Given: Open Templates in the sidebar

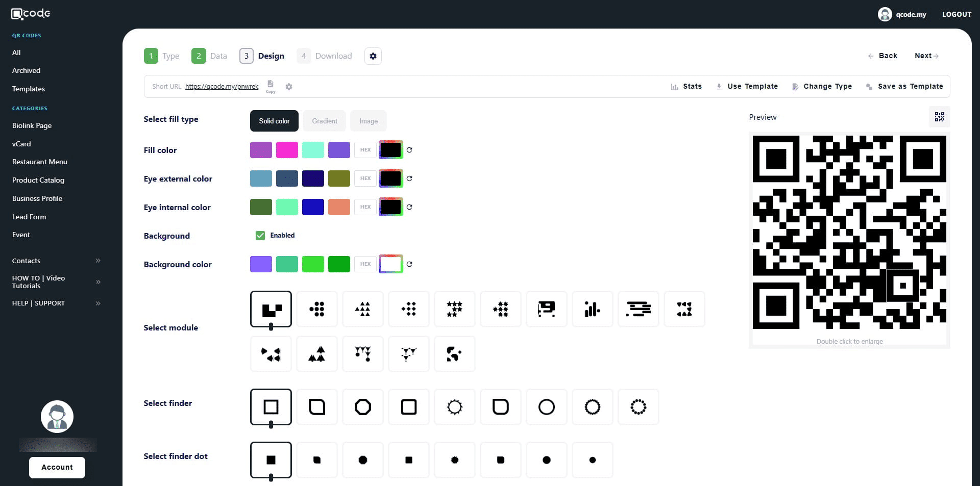Looking at the screenshot, I should 29,89.
